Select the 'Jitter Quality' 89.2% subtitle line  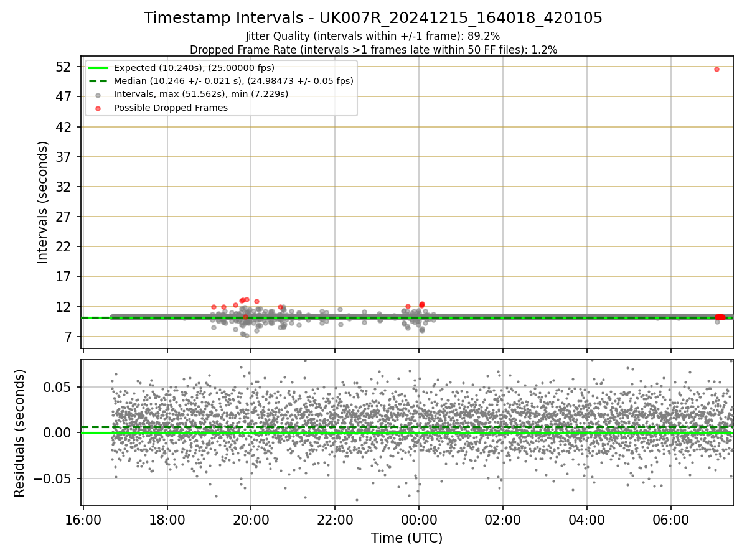(x=373, y=36)
